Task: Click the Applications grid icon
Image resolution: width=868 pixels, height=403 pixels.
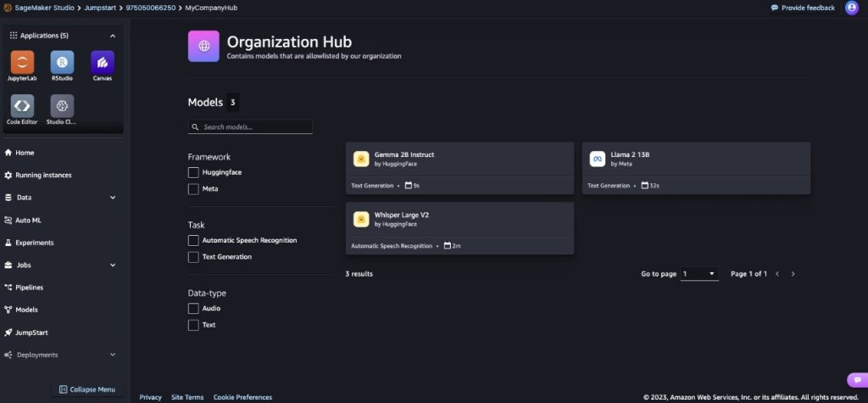Action: tap(14, 36)
